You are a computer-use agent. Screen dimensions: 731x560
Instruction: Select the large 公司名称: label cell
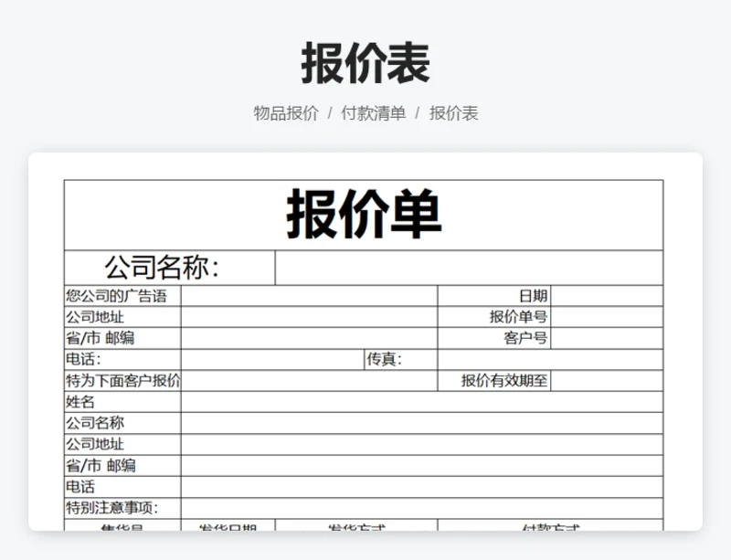coord(169,268)
